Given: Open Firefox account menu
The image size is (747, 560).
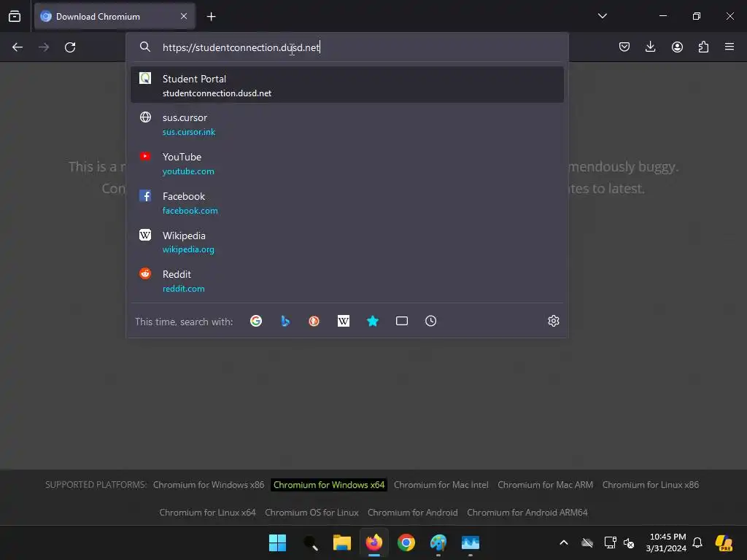Looking at the screenshot, I should point(677,47).
